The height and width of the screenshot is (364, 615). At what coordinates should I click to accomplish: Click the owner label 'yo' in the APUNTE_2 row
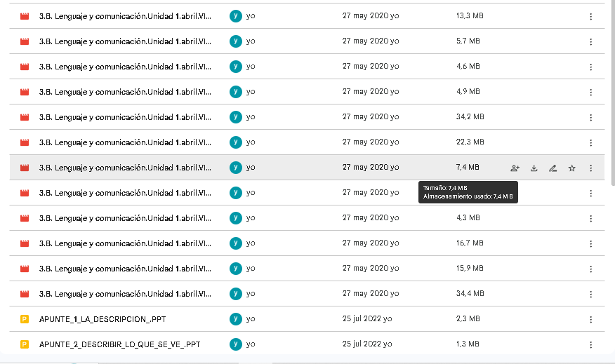pyautogui.click(x=251, y=344)
